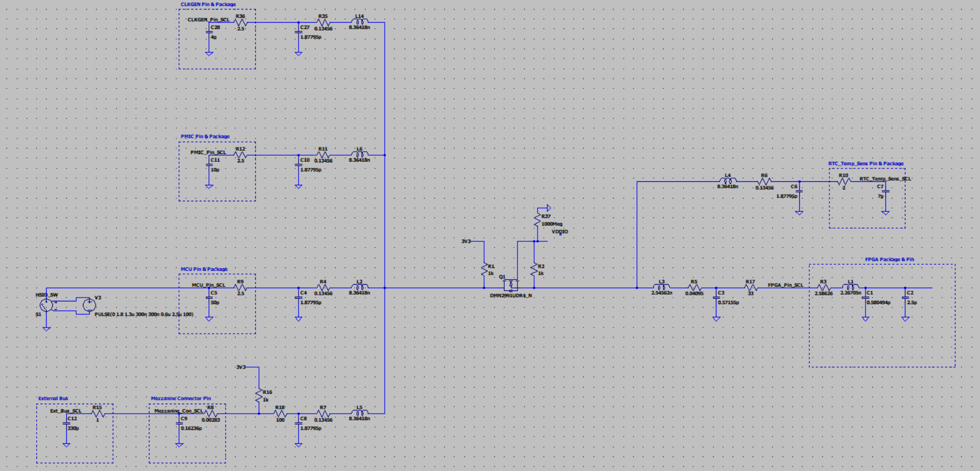This screenshot has width=980, height=471.
Task: Select pull-up resistor R16 symbol
Action: coord(259,395)
